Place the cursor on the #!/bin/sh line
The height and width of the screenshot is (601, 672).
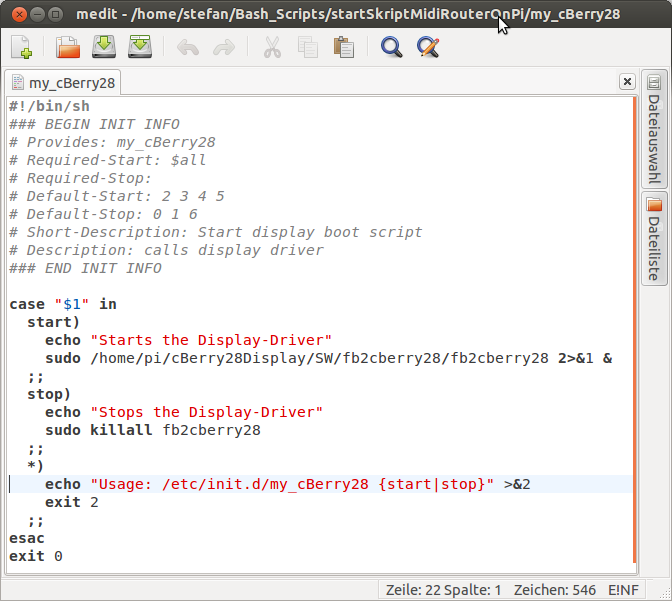50,106
